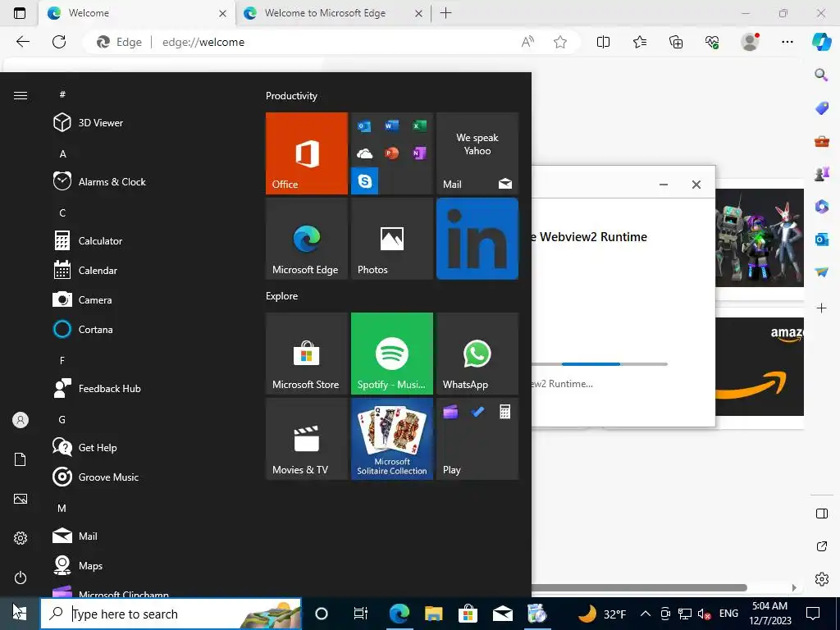840x630 pixels.
Task: Click the Office tile
Action: [307, 153]
